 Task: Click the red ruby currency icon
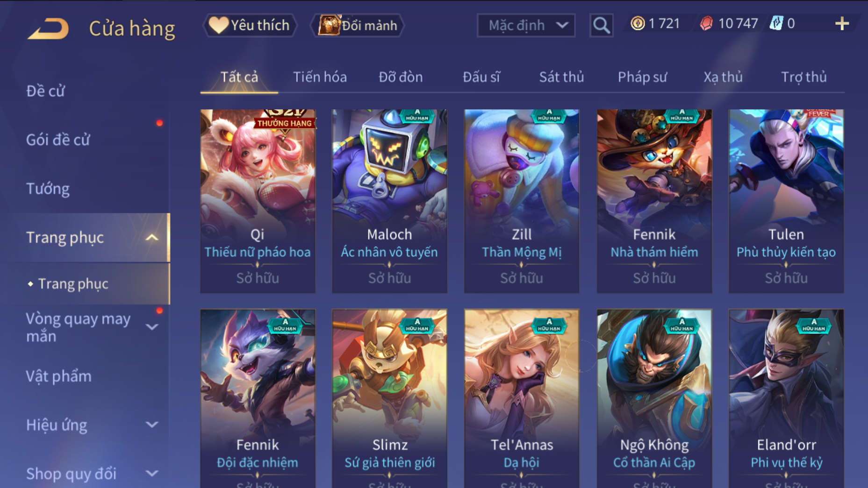click(706, 23)
